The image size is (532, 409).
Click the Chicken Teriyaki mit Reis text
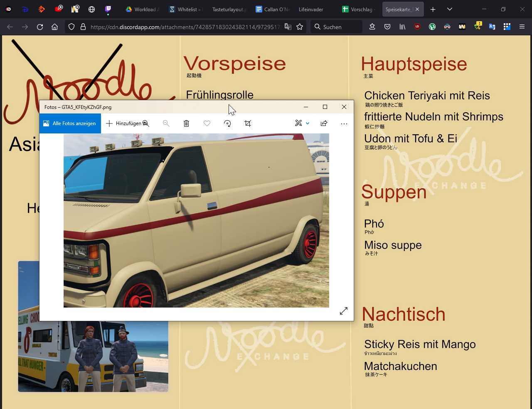click(427, 96)
